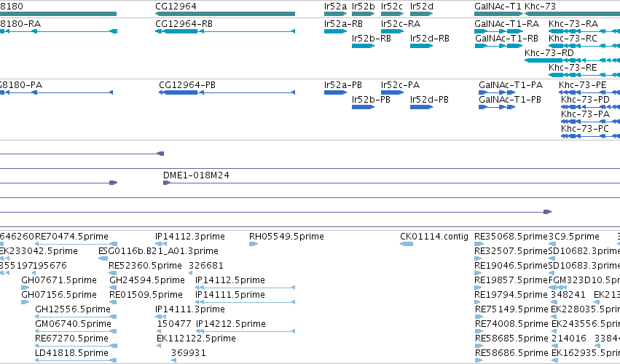Click the Ir52c gene arrow
Viewport: 620px width, 364px height.
point(392,14)
